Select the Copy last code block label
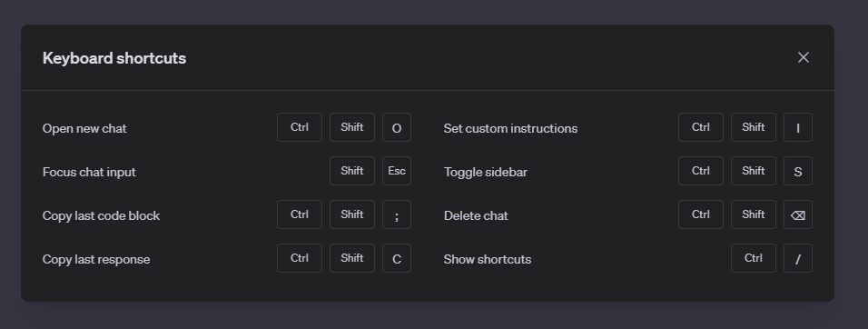The height and width of the screenshot is (329, 868). [102, 216]
